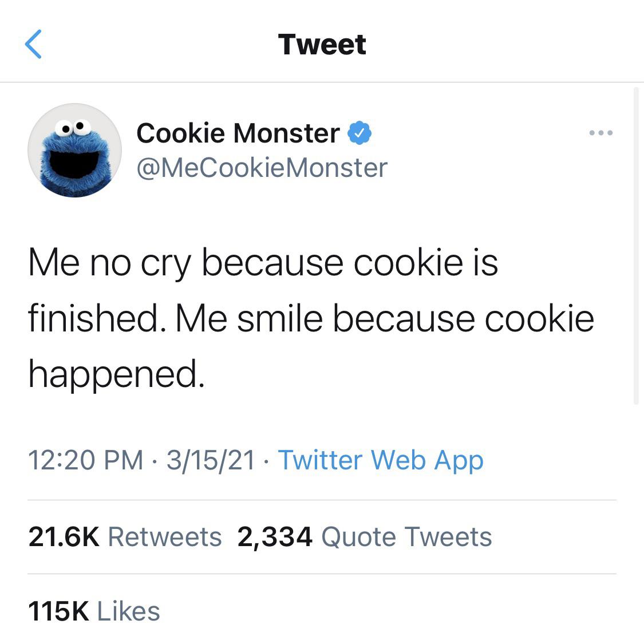The width and height of the screenshot is (644, 644).
Task: Click the @MeCookieMonster handle
Action: (x=262, y=168)
